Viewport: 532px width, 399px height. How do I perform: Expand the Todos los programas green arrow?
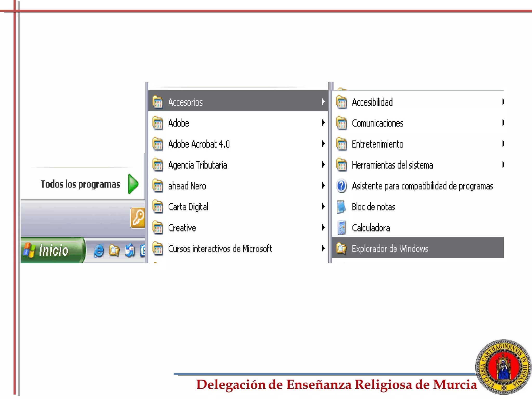click(133, 184)
